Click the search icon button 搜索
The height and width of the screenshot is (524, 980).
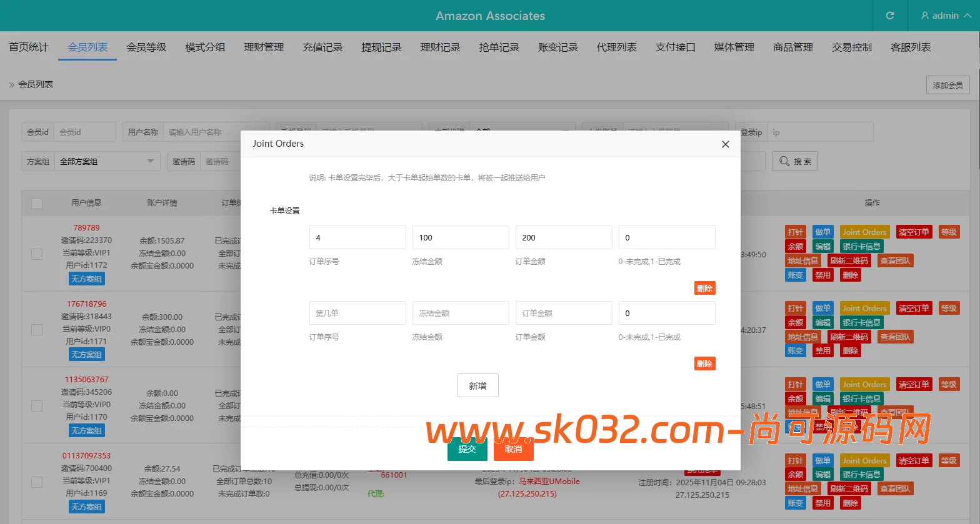795,161
